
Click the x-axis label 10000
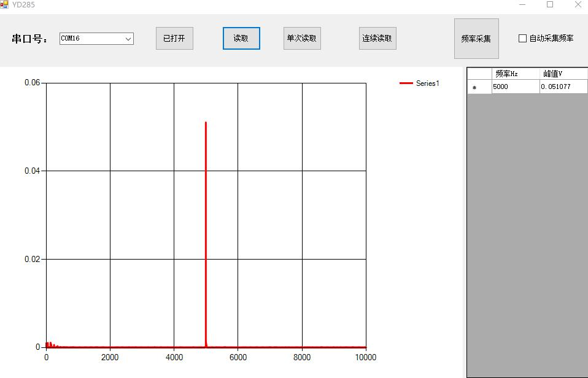[x=366, y=357]
